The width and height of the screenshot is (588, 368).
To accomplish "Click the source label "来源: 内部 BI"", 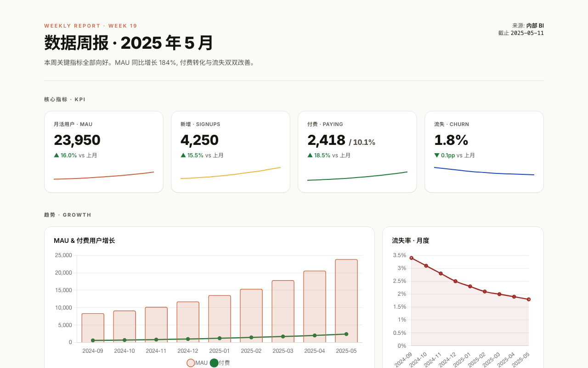I will point(528,26).
